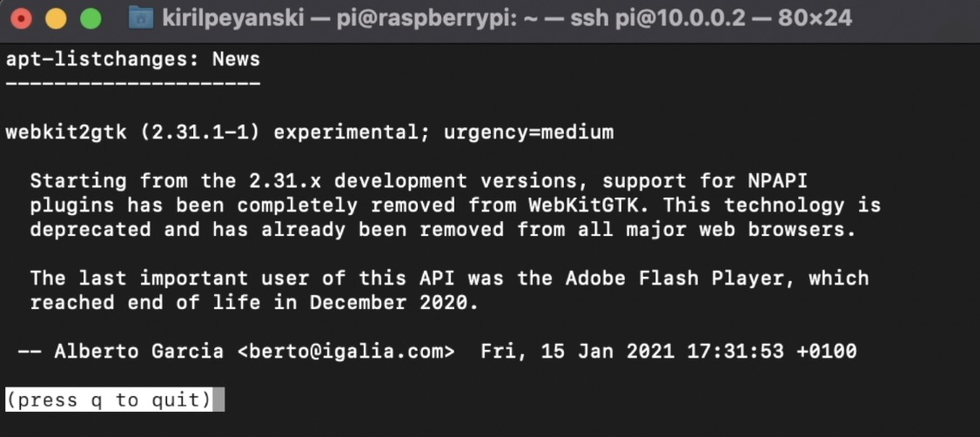This screenshot has height=437, width=980.
Task: Click the terminal window title text
Action: [507, 18]
